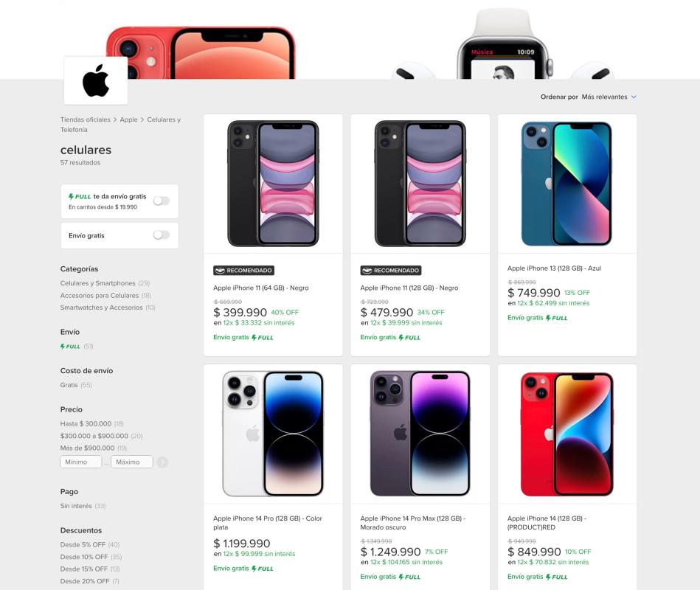
Task: Turn on the Envío gratis switch
Action: pos(162,235)
